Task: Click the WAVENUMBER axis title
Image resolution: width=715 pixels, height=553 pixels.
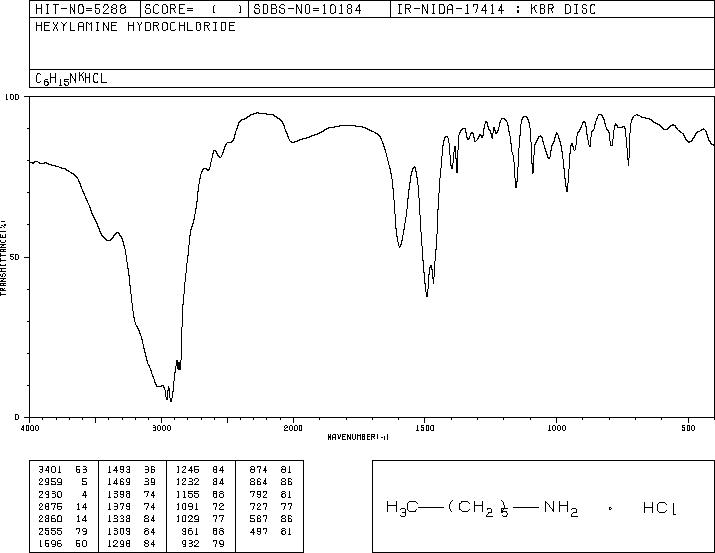Action: (x=358, y=437)
